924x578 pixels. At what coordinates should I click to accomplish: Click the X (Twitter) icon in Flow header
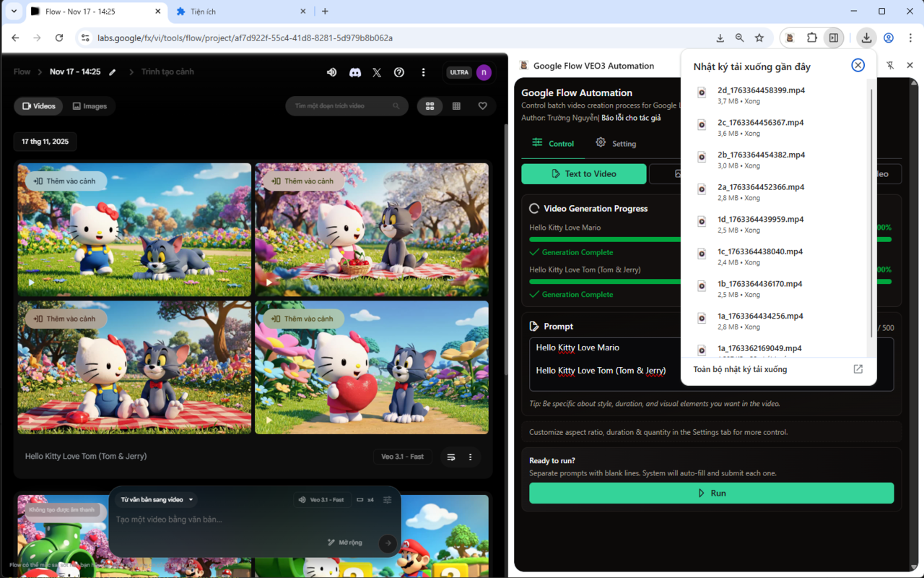[x=377, y=72]
